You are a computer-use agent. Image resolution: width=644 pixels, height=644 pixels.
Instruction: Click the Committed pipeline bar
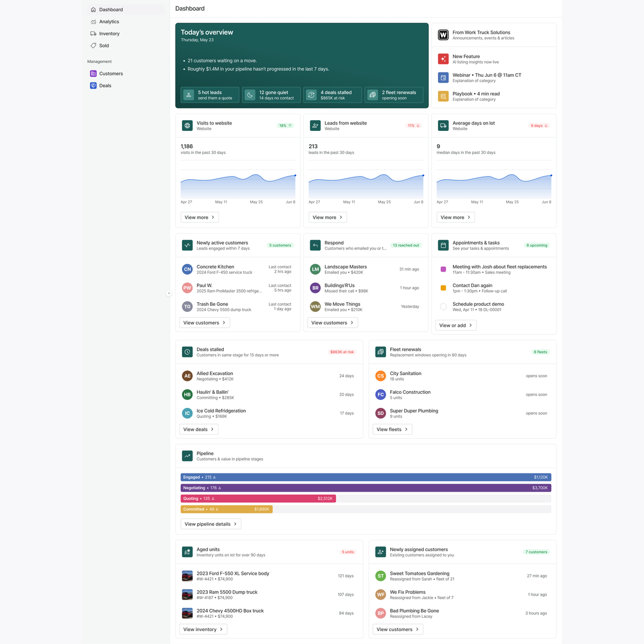point(226,509)
